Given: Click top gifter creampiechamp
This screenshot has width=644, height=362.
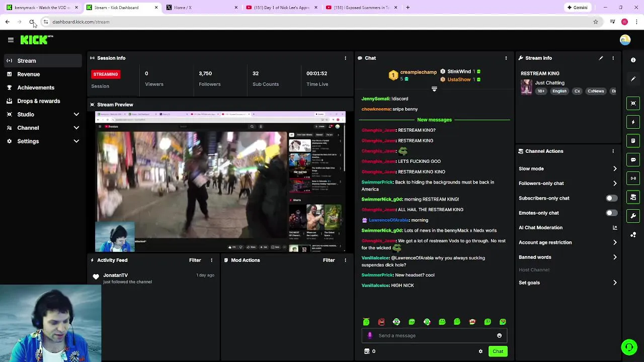Looking at the screenshot, I should [x=418, y=72].
